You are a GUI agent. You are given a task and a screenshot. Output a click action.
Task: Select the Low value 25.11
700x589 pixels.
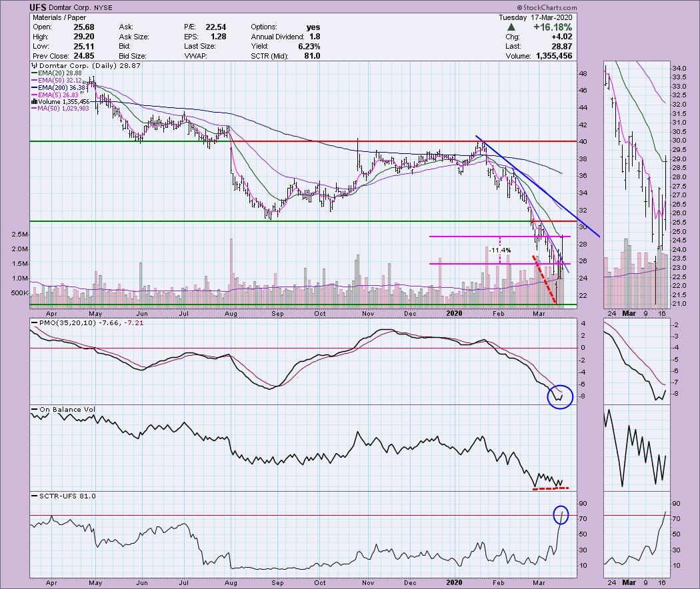[84, 47]
